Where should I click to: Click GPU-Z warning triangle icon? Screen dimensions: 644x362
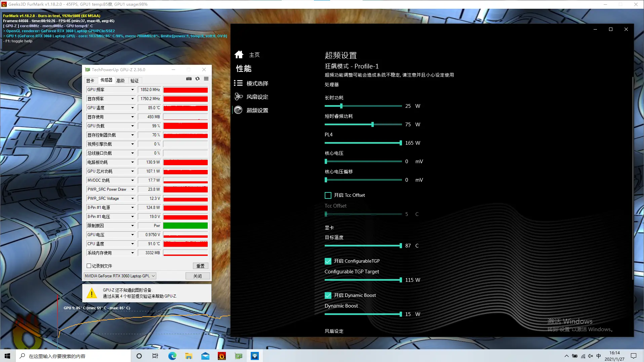coord(91,293)
